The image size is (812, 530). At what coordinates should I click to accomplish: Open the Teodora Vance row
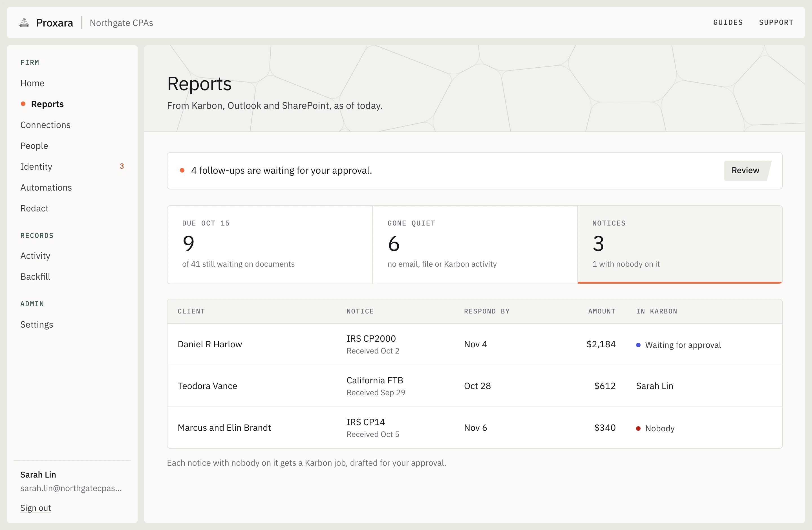point(475,386)
